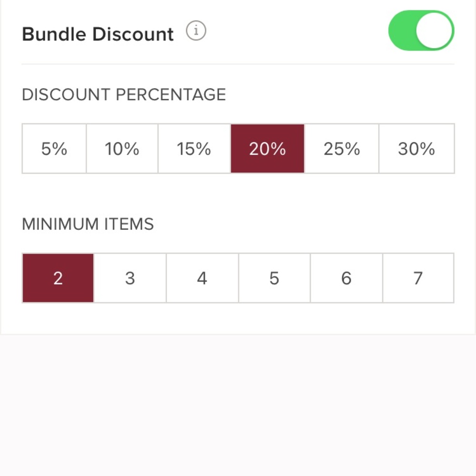Click the DISCOUNT PERCENTAGE section label
This screenshot has width=476, height=476.
pos(124,94)
